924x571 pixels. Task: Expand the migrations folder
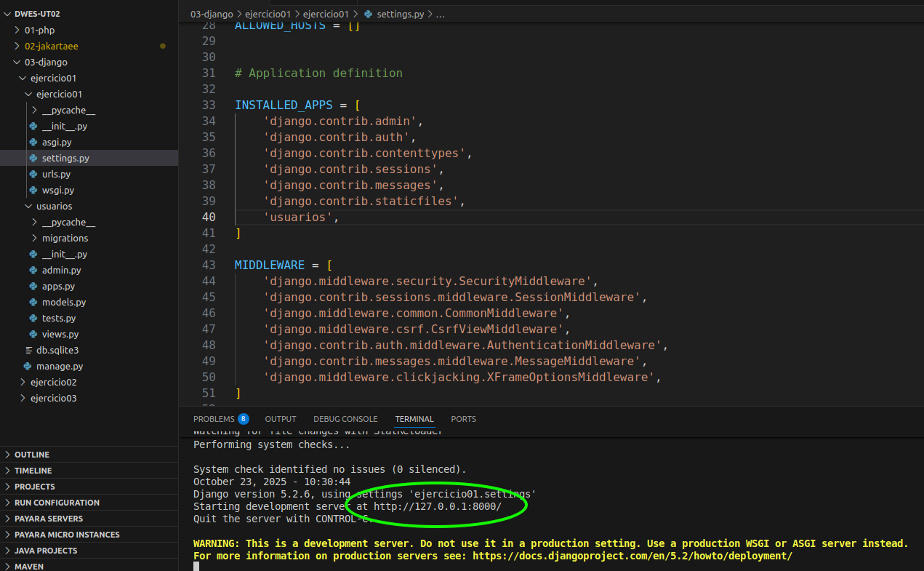coord(65,238)
